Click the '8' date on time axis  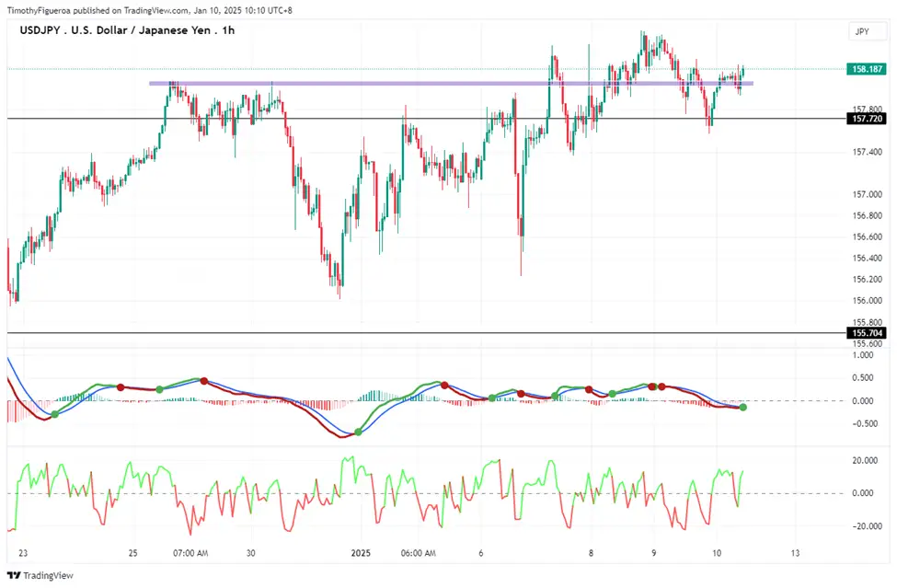click(x=591, y=553)
